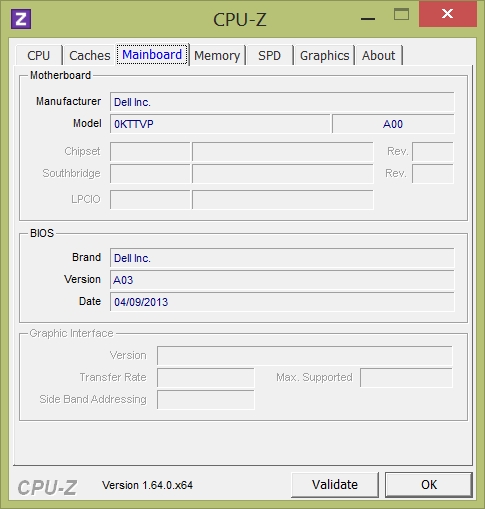Click the OK button
485x509 pixels.
429,484
